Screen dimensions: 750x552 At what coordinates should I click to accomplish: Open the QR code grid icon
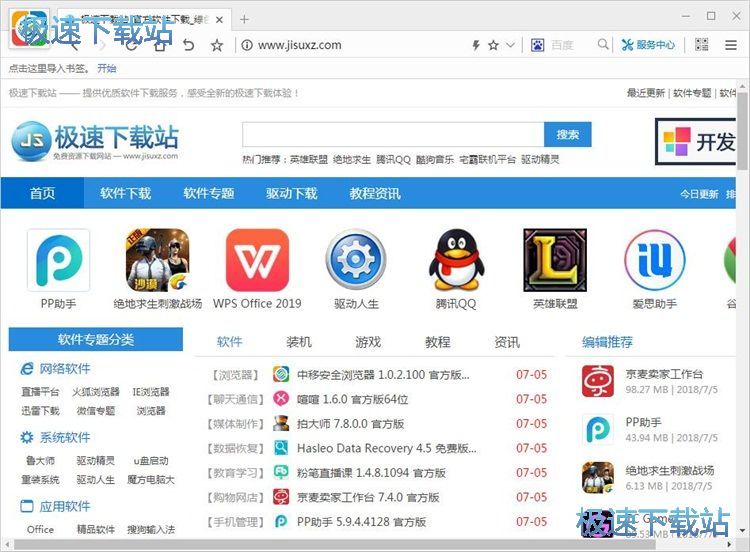[702, 45]
